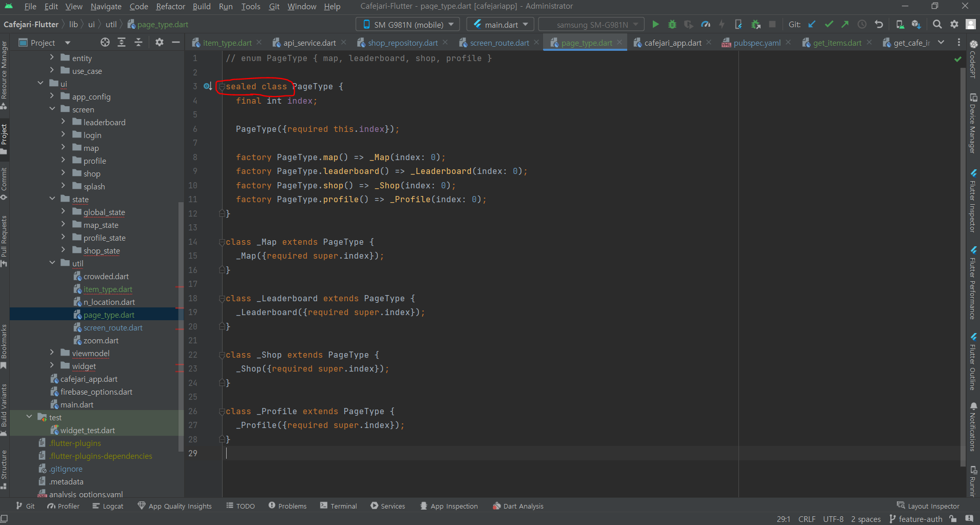Hide the Project tool window
The height and width of the screenshot is (525, 980).
point(176,42)
